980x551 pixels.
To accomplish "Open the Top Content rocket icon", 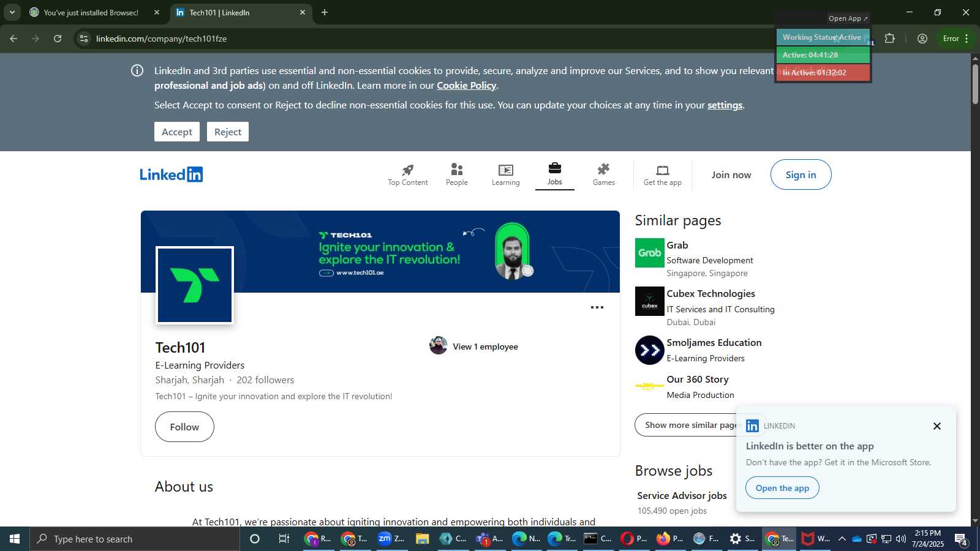I will click(x=408, y=170).
